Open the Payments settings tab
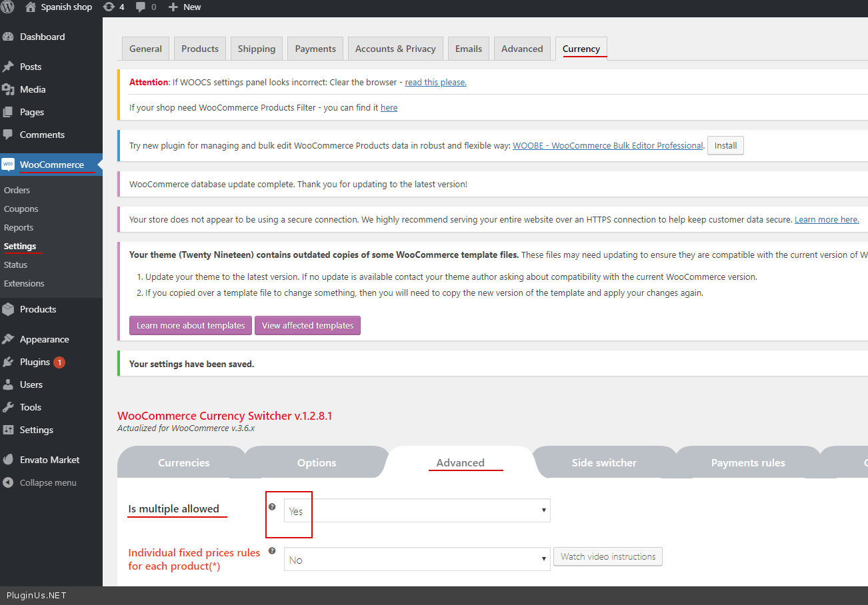Viewport: 868px width, 605px height. coord(315,49)
